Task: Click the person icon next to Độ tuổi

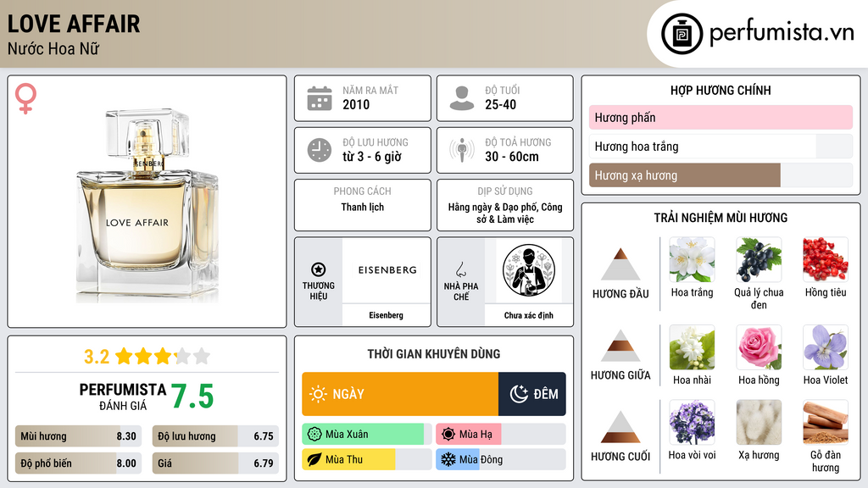Action: [462, 98]
